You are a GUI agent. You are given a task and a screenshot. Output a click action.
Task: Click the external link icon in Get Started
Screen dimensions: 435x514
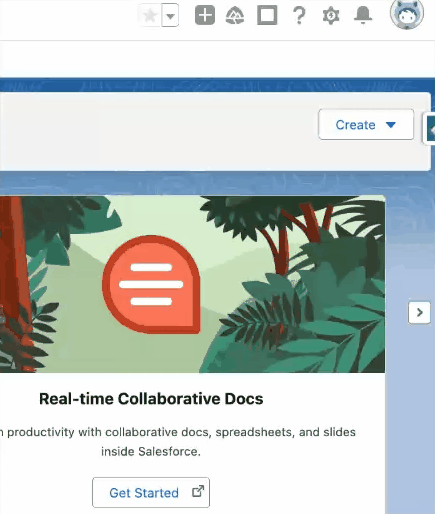click(x=198, y=491)
